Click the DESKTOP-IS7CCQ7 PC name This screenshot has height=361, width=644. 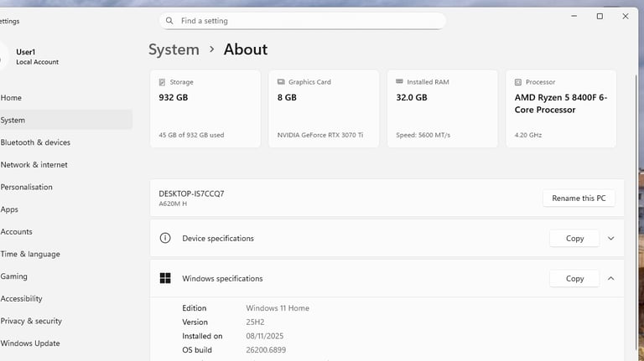click(x=191, y=193)
